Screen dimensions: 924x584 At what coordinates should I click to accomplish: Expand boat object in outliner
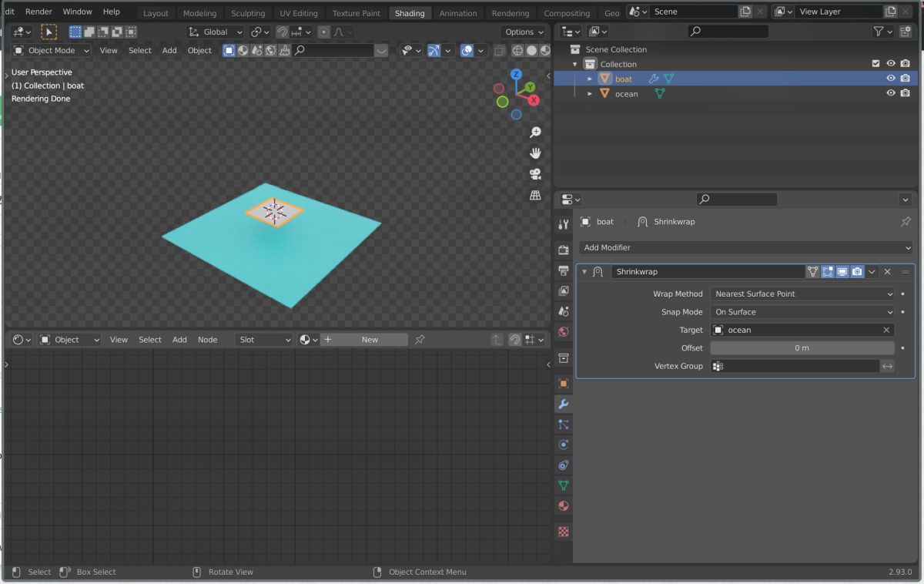(590, 79)
